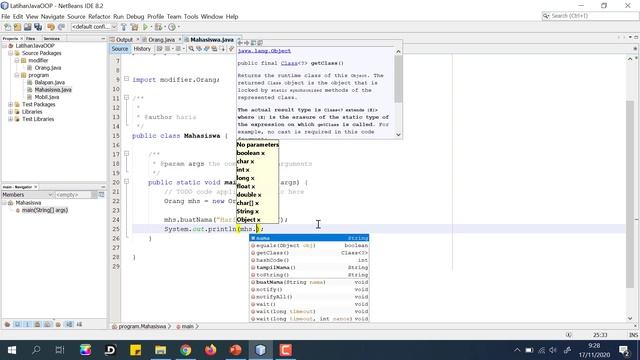This screenshot has width=640, height=360.
Task: Click the Windows Start button
Action: pyautogui.click(x=11, y=350)
